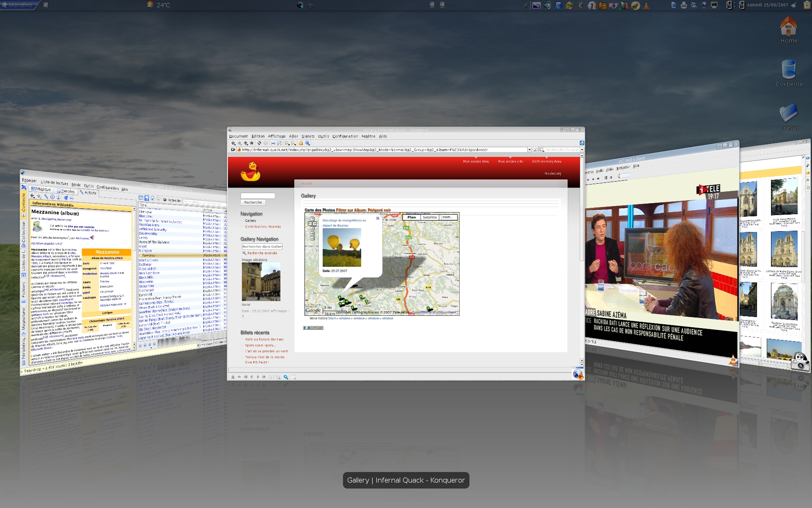Open the map zoom... dropdown

(x=448, y=217)
